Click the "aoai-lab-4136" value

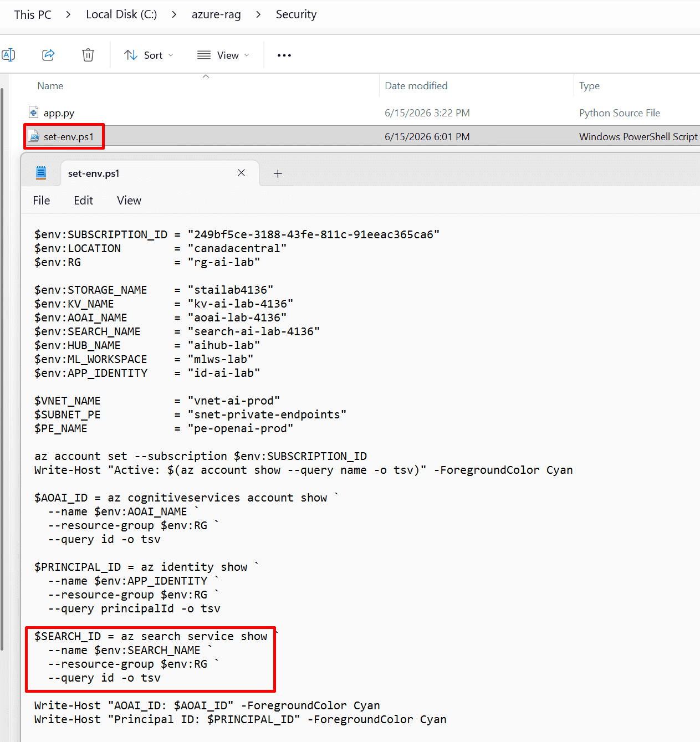coord(237,318)
